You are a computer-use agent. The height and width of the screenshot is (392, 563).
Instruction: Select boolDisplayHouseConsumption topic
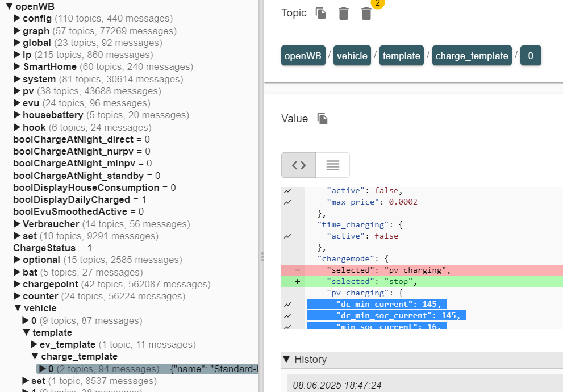(x=94, y=187)
